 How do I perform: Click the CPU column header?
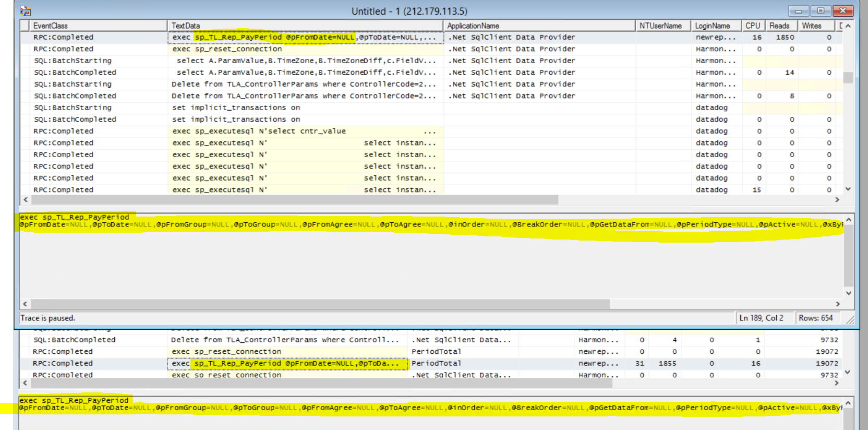click(753, 26)
